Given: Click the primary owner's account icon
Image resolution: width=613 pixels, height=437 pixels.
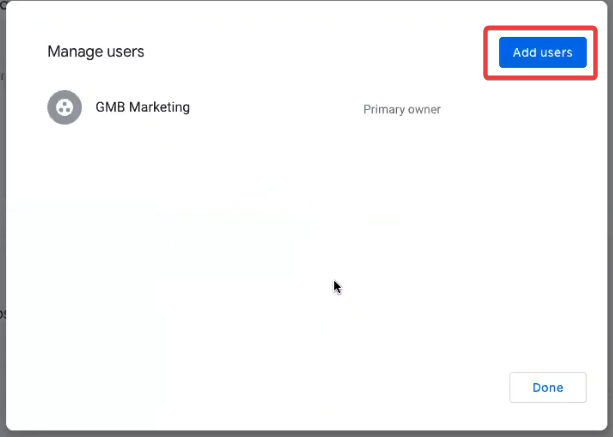Looking at the screenshot, I should (64, 108).
